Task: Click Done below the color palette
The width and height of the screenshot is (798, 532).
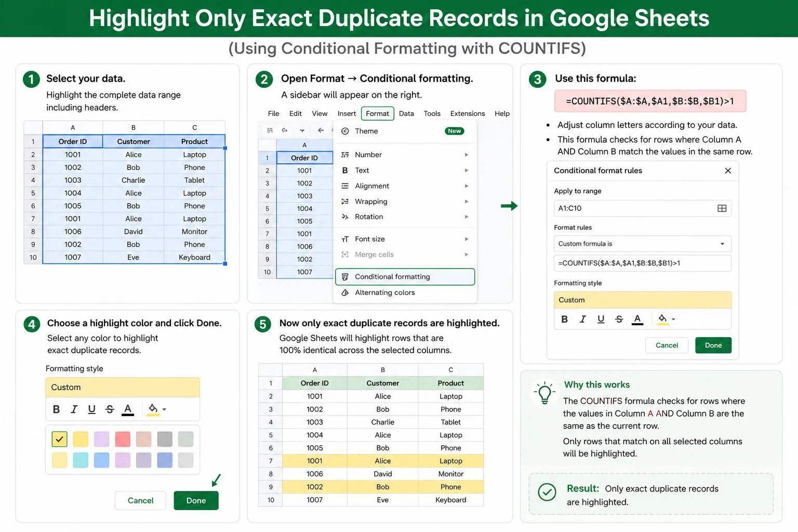Action: coord(196,501)
